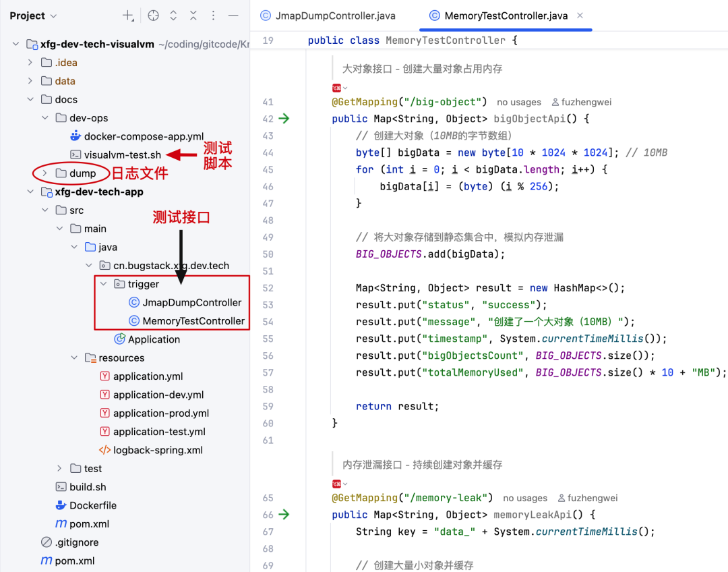728x572 pixels.
Task: Collapse the xfg-dev-tech-visualvm root node
Action: pos(16,43)
